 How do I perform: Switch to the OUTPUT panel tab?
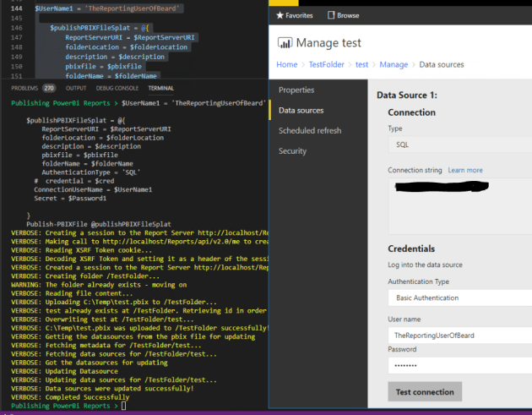point(76,88)
